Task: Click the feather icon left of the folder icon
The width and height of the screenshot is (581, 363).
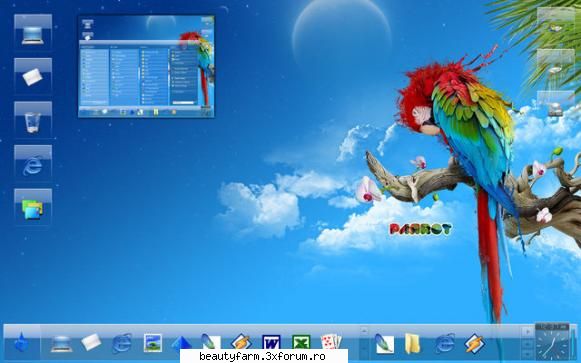Action: pyautogui.click(x=384, y=343)
